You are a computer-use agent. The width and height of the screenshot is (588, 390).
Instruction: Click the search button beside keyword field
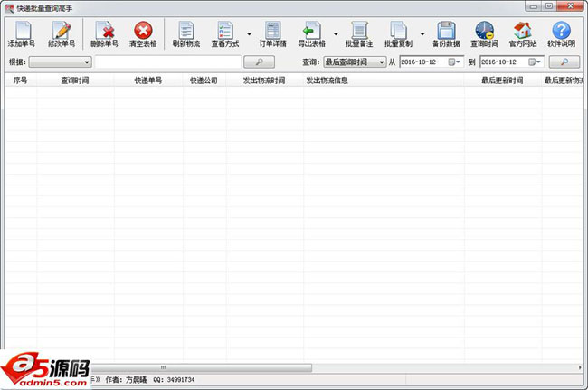[259, 62]
